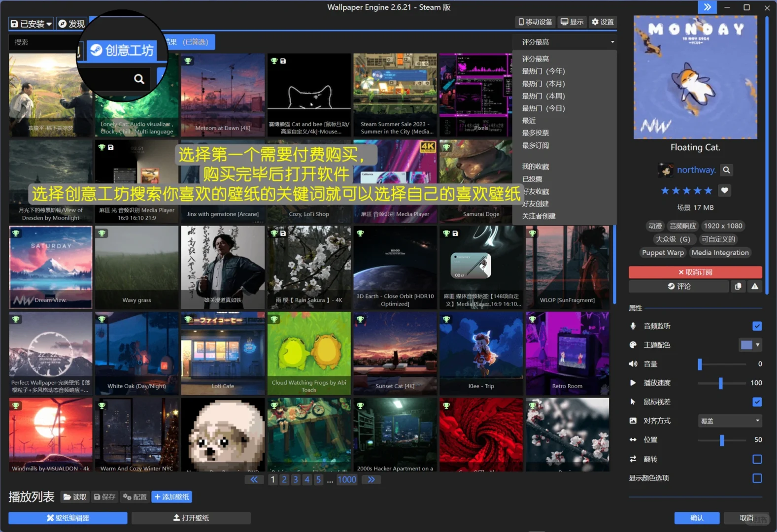
Task: Pick the 主题配色 color swatch
Action: tap(746, 345)
